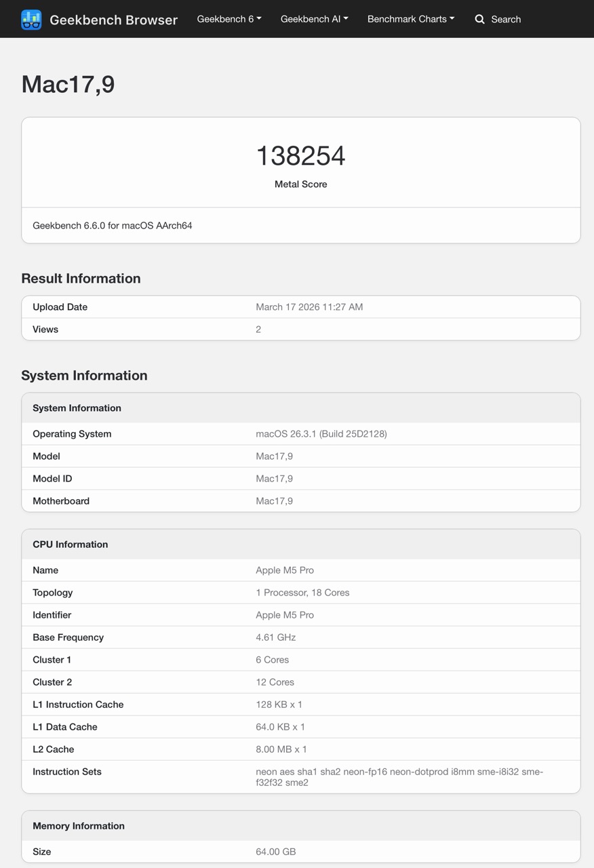Click the large Mac17,9 page title
The height and width of the screenshot is (868, 594).
68,84
